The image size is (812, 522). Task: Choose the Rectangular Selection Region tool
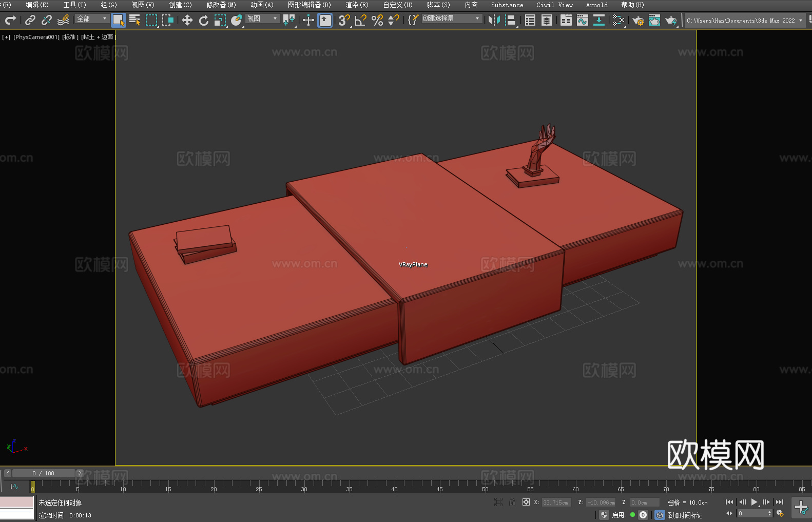point(151,20)
